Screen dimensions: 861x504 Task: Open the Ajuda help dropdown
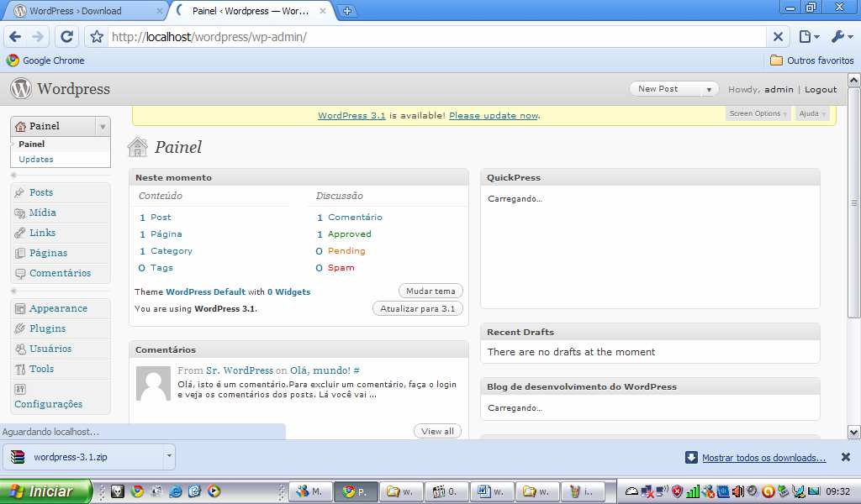(812, 113)
